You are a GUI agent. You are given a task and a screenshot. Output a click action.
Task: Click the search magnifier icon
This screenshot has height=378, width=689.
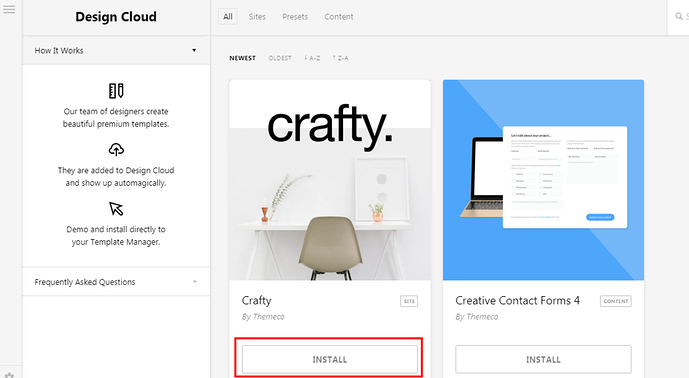pos(679,16)
